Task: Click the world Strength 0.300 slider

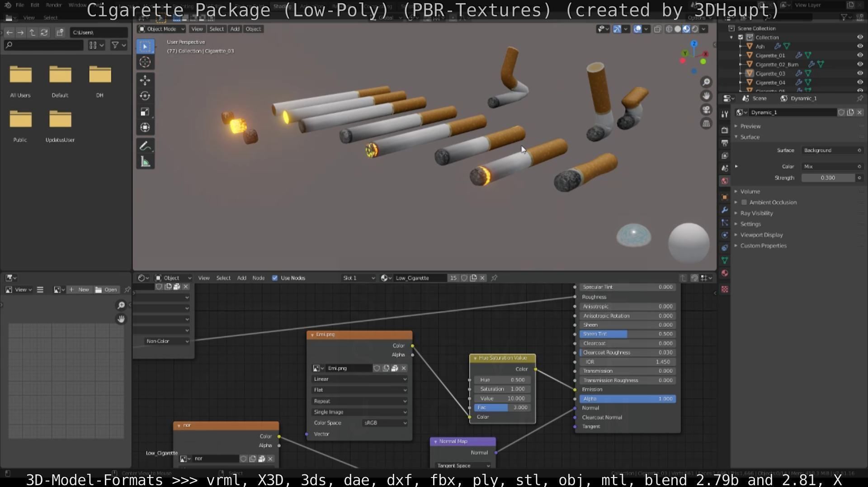Action: pyautogui.click(x=828, y=178)
